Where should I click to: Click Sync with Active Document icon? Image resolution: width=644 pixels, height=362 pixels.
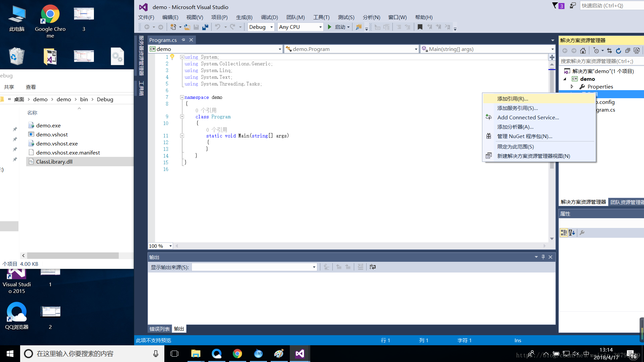coord(609,51)
